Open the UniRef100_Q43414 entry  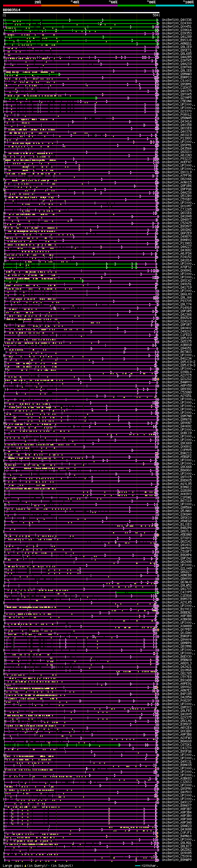pos(177,122)
